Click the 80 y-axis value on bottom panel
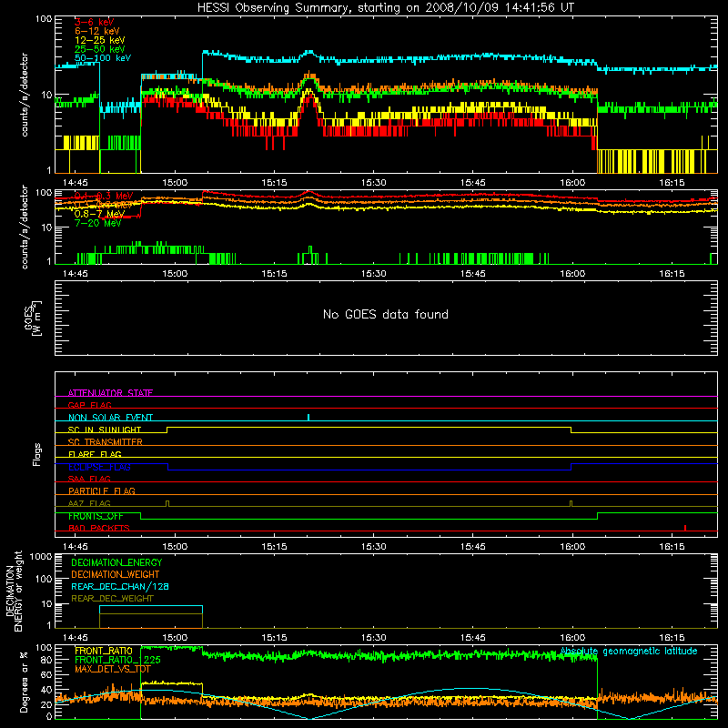728x728 pixels. [45, 660]
